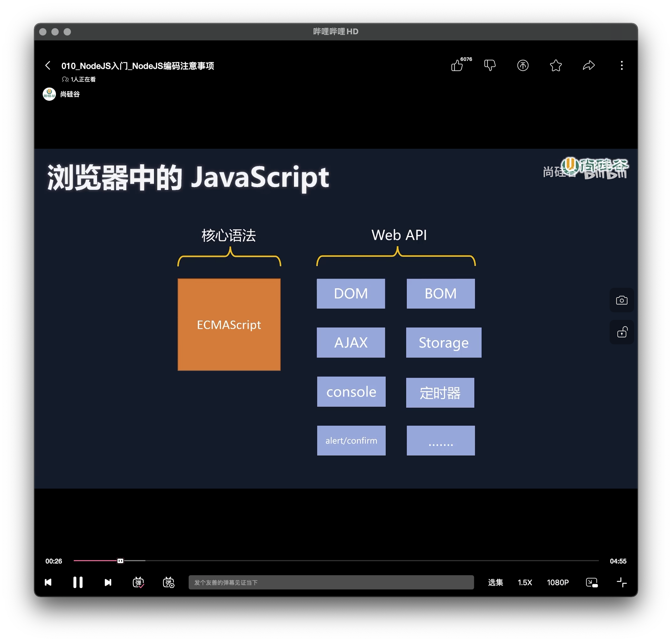Screen dimensions: 672x642
Task: Exit fullscreen using the corner icon
Action: coord(621,582)
